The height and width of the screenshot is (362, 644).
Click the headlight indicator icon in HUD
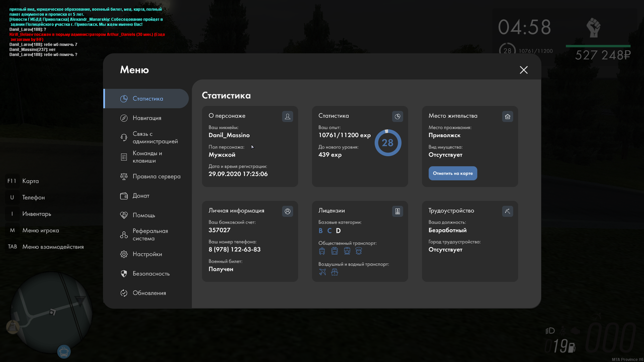[x=550, y=331]
